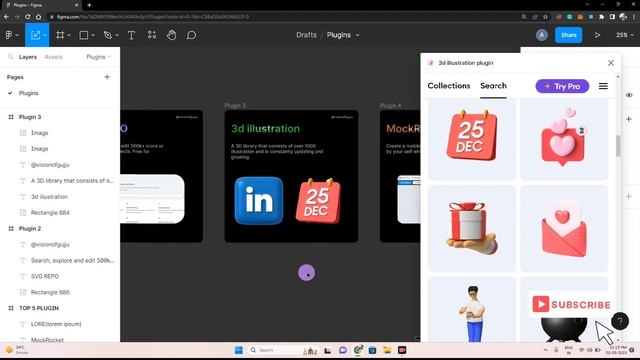The width and height of the screenshot is (640, 360).
Task: Select the Rectangle 886 layer
Action: (x=50, y=292)
